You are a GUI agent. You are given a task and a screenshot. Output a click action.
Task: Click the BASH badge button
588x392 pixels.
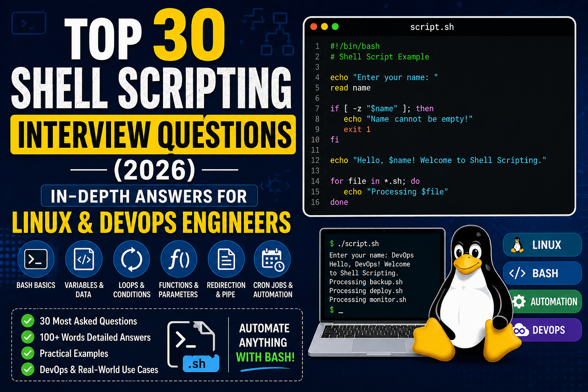coord(542,273)
